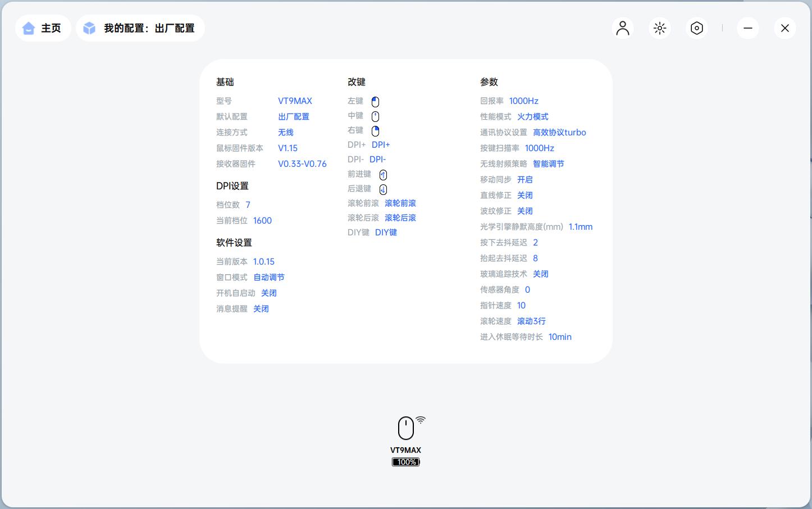Click the 参数 section heading
Image resolution: width=812 pixels, height=509 pixels.
point(489,82)
